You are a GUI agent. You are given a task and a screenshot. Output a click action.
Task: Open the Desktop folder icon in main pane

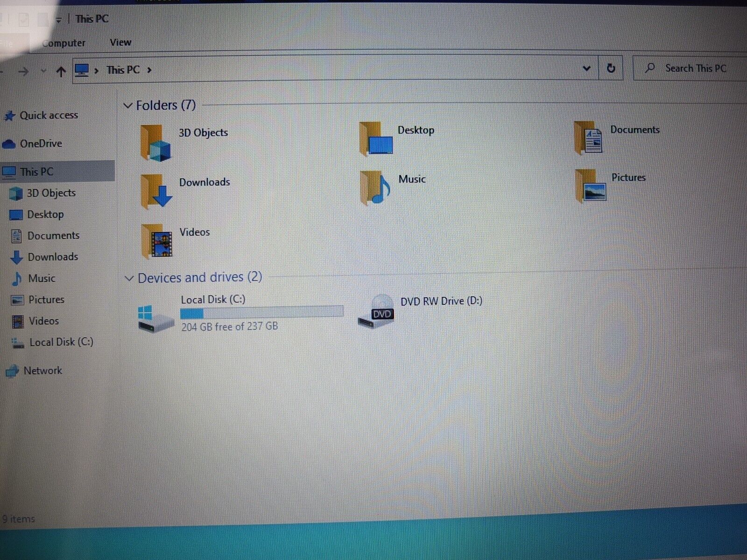point(376,139)
